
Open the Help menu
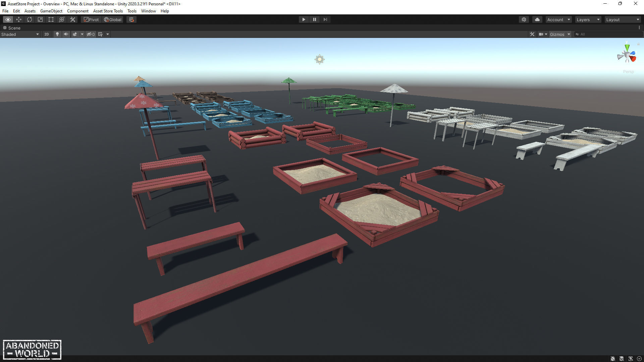pos(165,11)
